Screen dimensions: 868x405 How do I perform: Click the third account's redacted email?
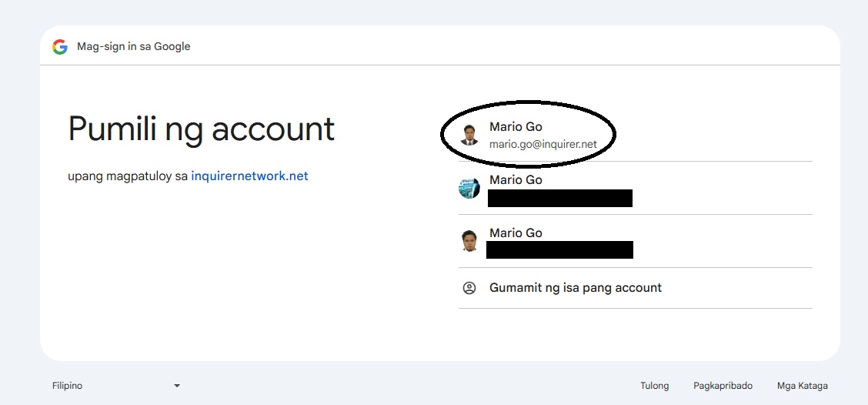[559, 249]
